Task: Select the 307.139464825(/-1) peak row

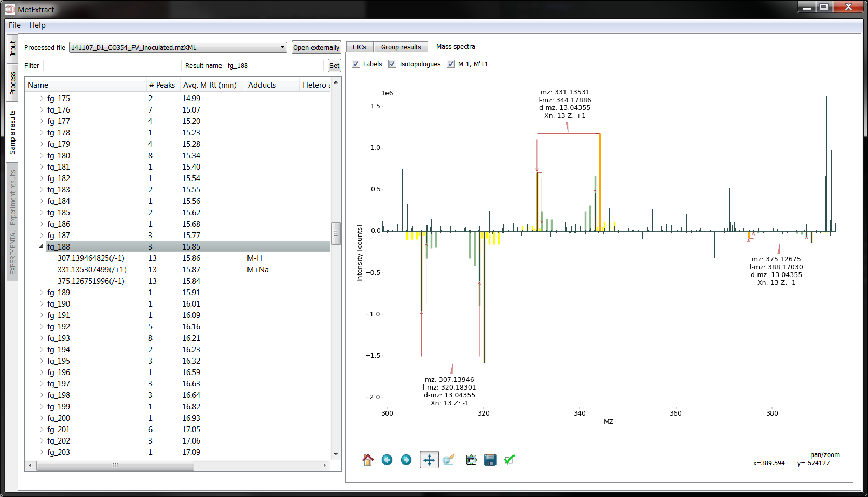Action: [178, 258]
